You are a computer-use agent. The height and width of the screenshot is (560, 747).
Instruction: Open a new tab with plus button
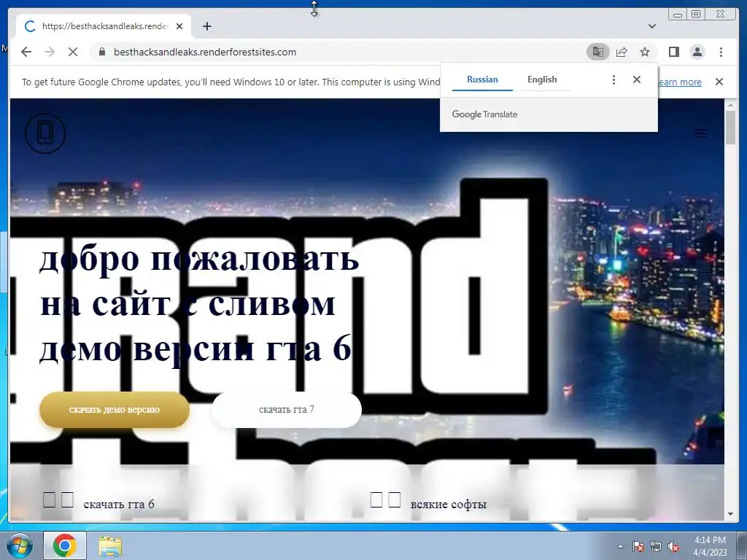206,26
